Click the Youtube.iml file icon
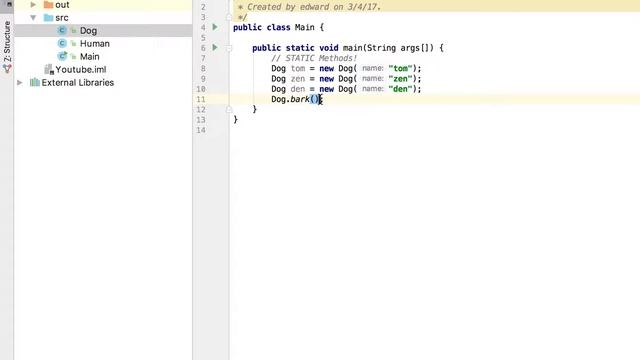This screenshot has width=640, height=360. 49,69
